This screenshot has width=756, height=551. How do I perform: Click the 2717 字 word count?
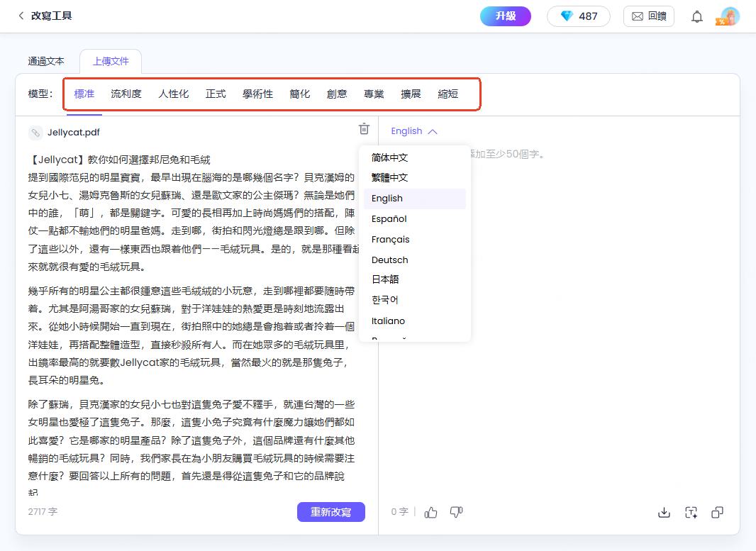[x=43, y=511]
